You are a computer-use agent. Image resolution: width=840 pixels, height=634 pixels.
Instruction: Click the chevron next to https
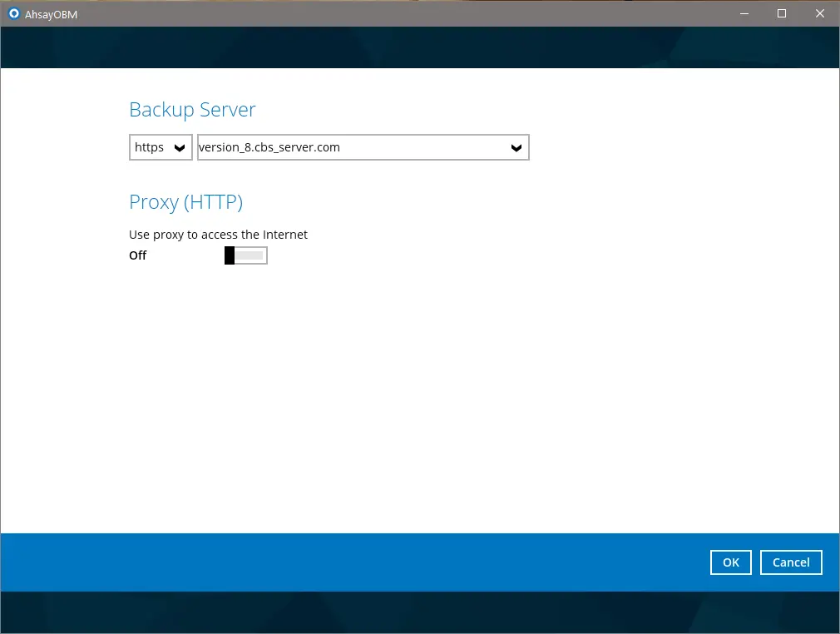point(180,148)
